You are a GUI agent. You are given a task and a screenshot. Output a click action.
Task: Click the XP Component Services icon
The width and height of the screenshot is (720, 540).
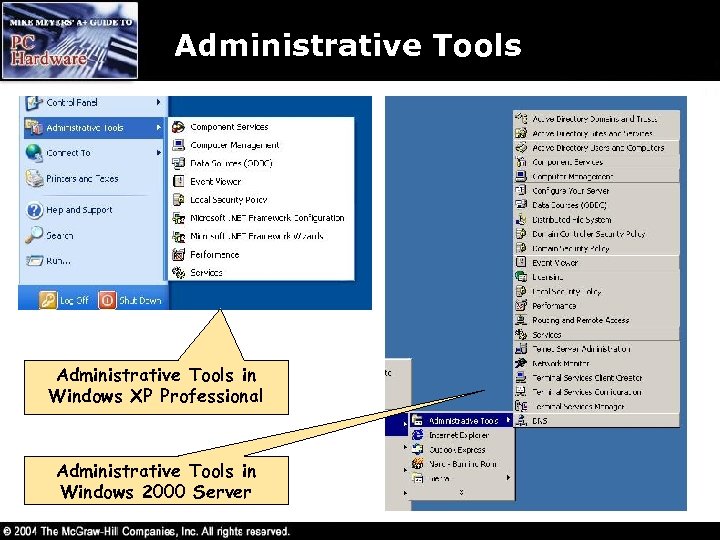[x=178, y=127]
